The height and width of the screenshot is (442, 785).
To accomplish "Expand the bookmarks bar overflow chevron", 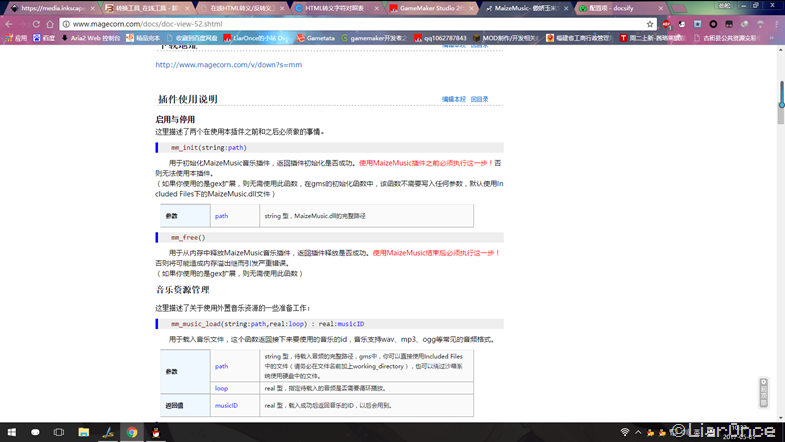I will [x=772, y=38].
